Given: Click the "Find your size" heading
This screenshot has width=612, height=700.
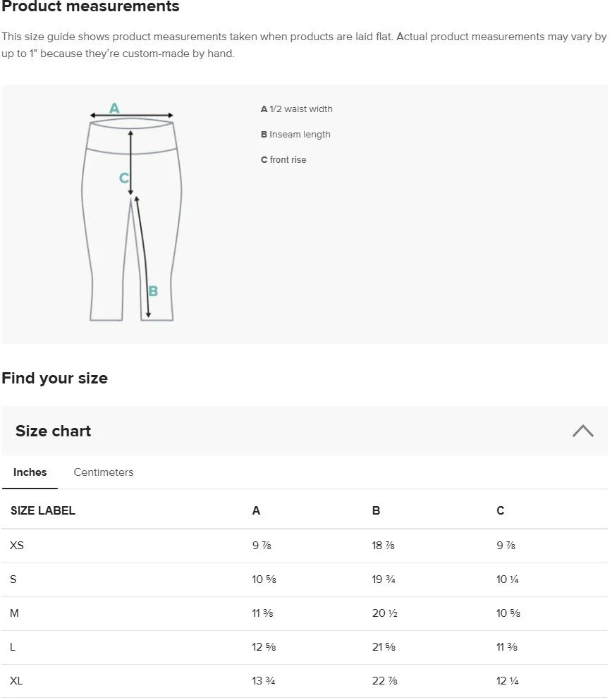Looking at the screenshot, I should pyautogui.click(x=54, y=378).
